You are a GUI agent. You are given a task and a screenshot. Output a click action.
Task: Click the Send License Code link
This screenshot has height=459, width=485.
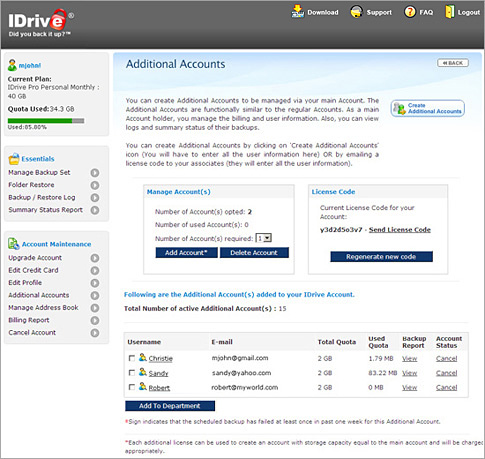click(x=400, y=229)
